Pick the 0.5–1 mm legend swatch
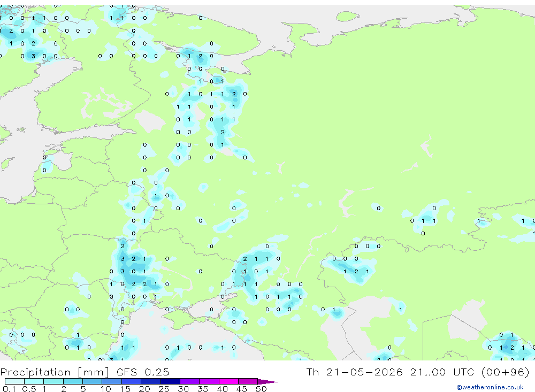Viewport: 535px width, 392px height. pyautogui.click(x=34, y=381)
